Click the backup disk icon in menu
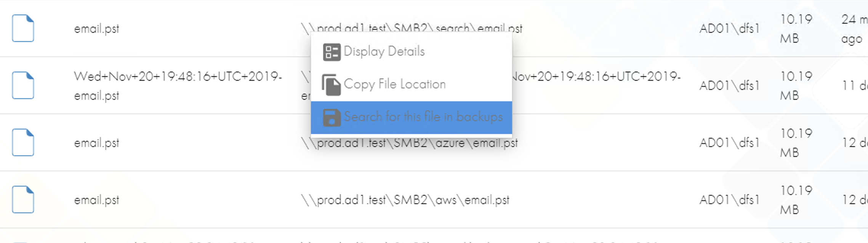The image size is (868, 243). tap(332, 117)
